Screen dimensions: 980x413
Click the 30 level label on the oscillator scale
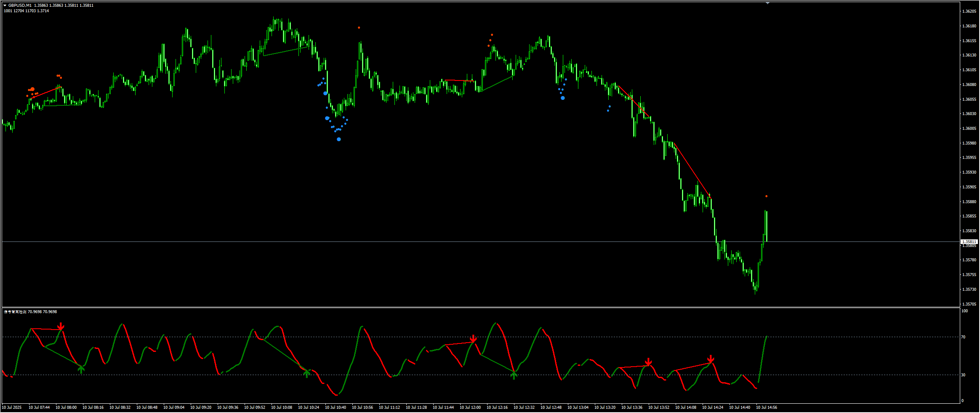click(x=963, y=375)
